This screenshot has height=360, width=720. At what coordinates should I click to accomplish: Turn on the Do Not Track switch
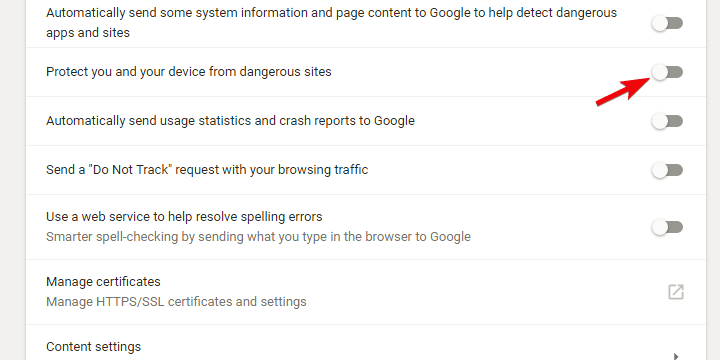pyautogui.click(x=667, y=170)
